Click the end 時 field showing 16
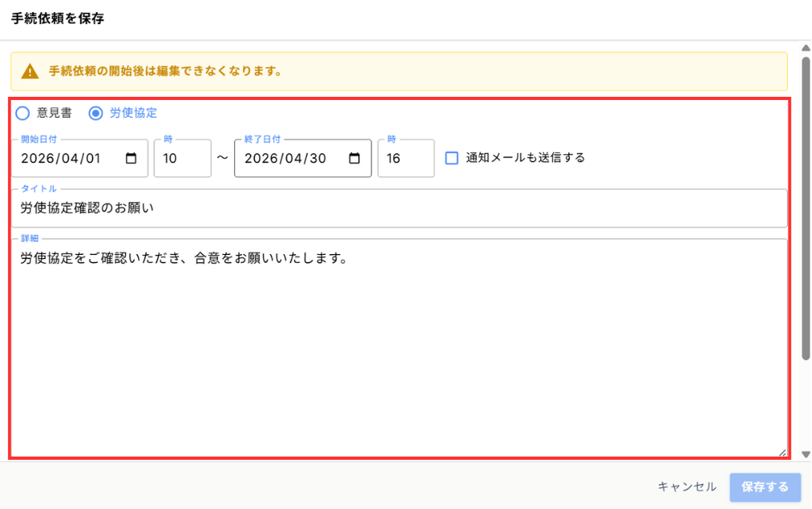 (x=406, y=159)
